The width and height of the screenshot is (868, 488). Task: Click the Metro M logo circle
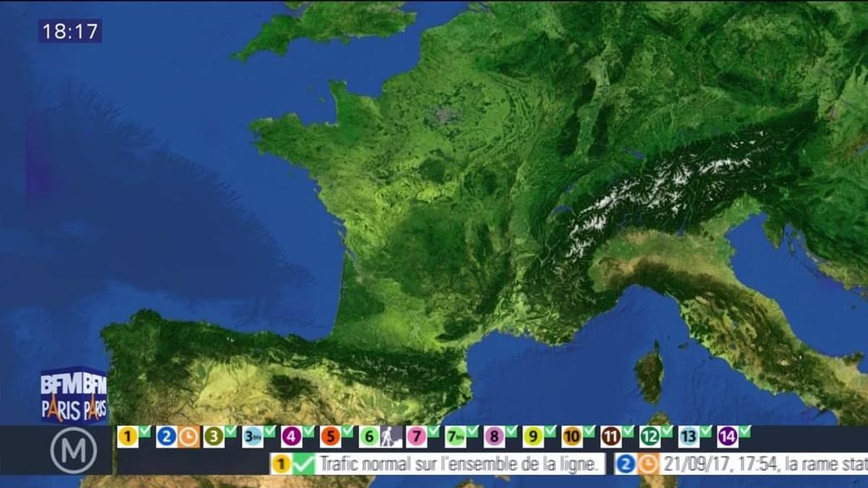(74, 450)
